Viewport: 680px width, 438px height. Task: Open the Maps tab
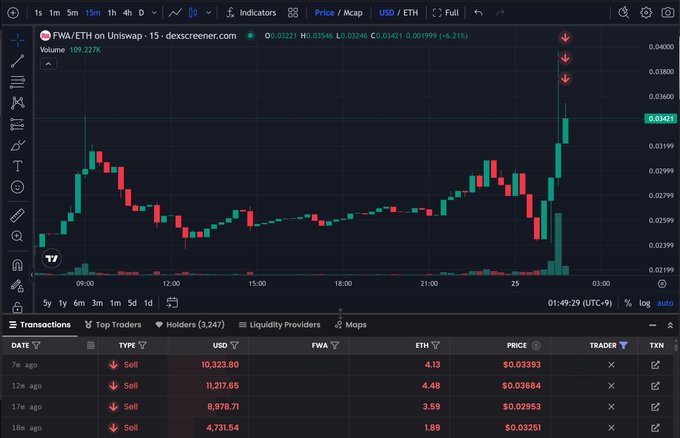[x=350, y=325]
